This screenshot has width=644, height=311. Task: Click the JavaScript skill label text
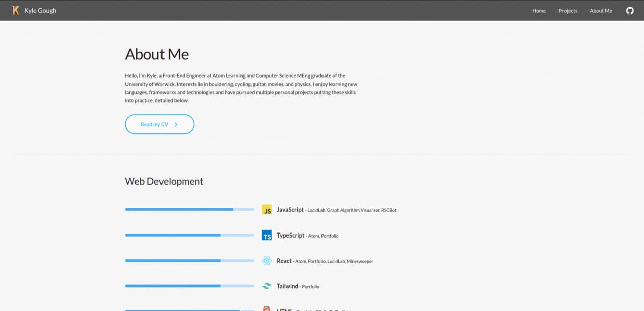(x=290, y=210)
